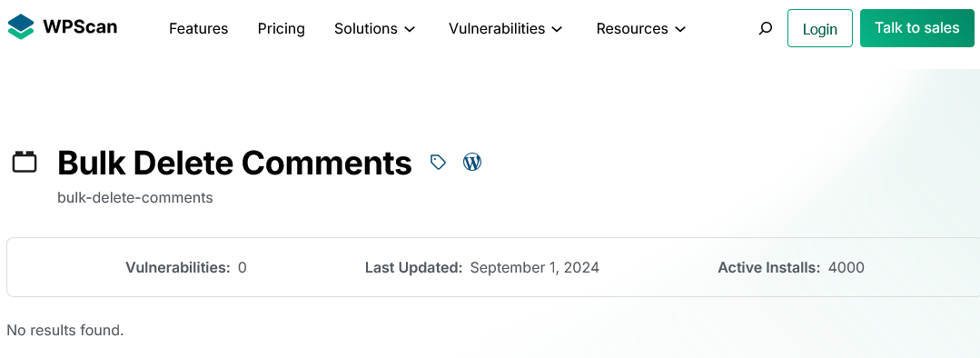Click the WPScan logo icon
980x358 pixels.
(x=21, y=27)
